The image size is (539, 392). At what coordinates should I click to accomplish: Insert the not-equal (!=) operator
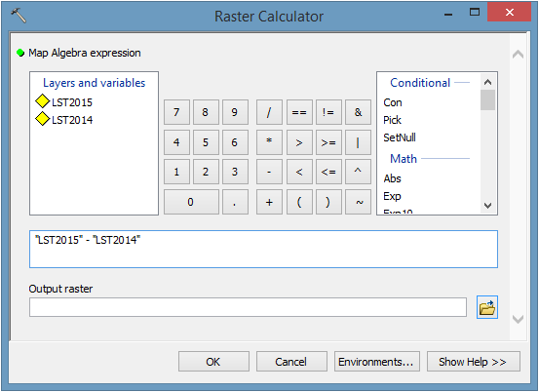[x=328, y=112]
